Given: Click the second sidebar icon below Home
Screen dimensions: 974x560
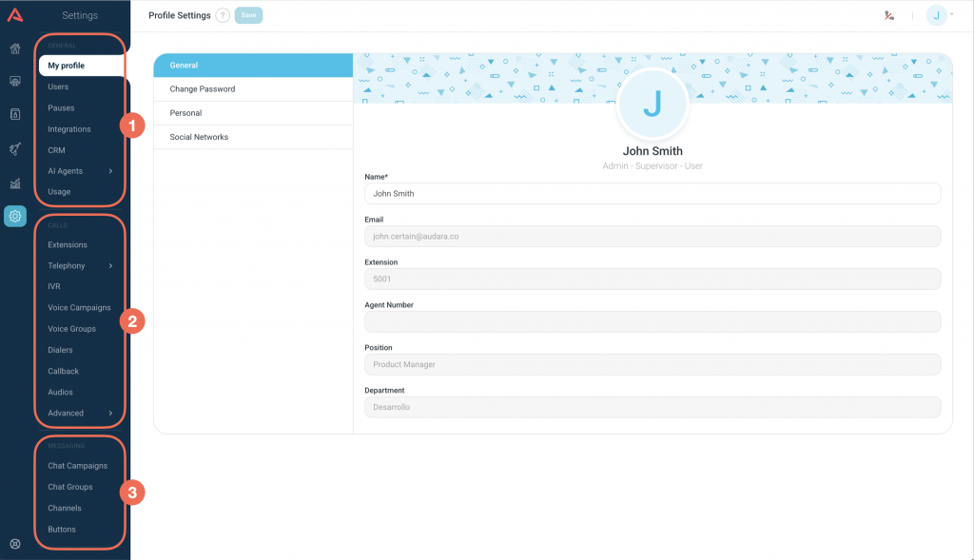Looking at the screenshot, I should (x=15, y=82).
